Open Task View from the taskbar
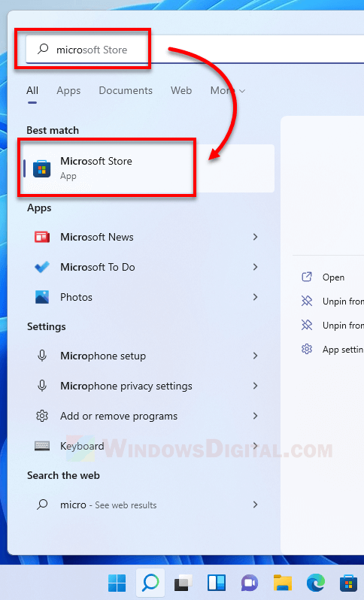Screen dimensions: 364x600 coord(184,583)
